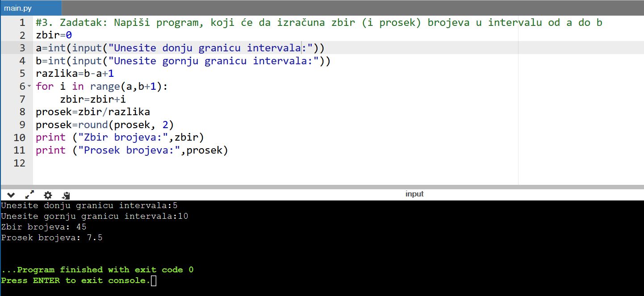Collapse the console panel with the chevron

point(11,195)
